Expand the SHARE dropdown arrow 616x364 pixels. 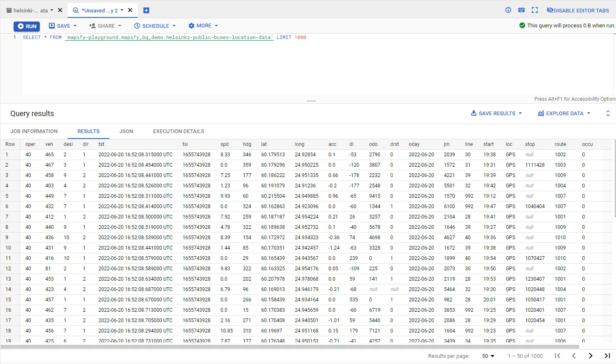click(120, 26)
